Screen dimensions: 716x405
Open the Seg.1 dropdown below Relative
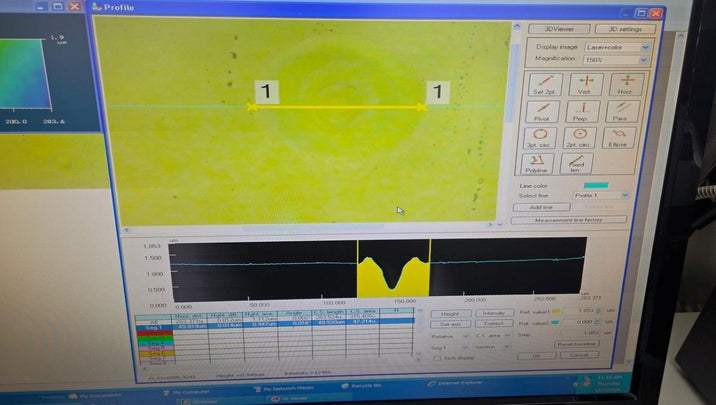pyautogui.click(x=450, y=347)
